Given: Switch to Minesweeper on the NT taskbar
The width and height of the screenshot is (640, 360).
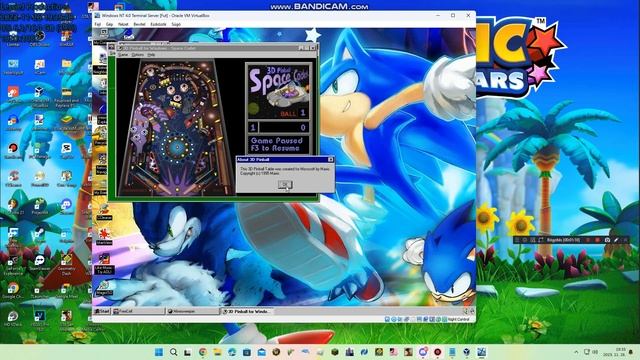Looking at the screenshot, I should pos(193,311).
